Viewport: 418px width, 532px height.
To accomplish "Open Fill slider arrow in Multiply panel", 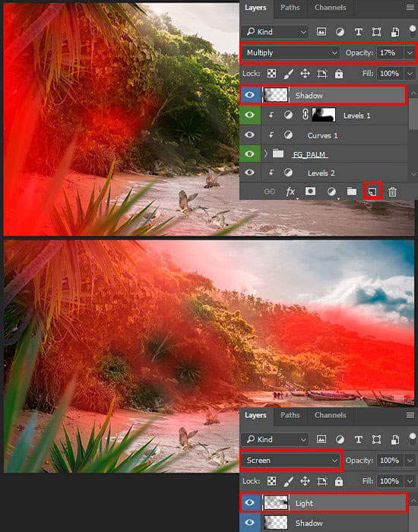I will click(x=410, y=74).
